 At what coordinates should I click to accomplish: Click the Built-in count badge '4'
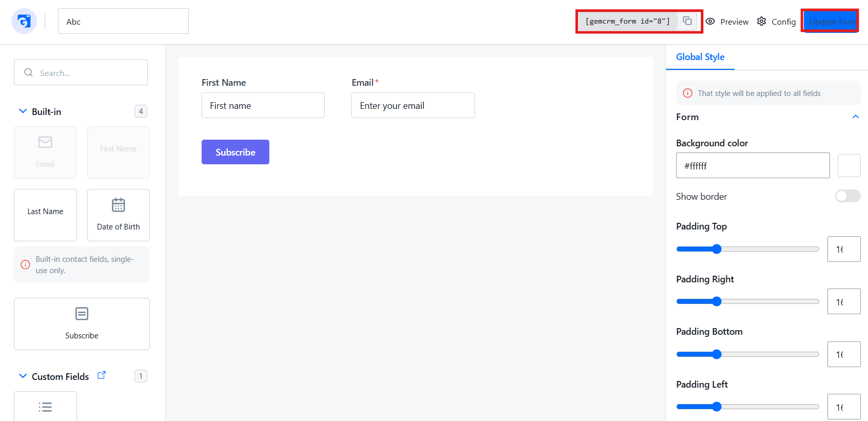click(141, 111)
